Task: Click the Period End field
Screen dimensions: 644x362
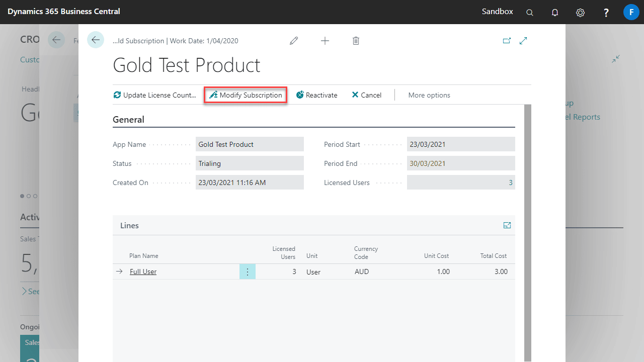Action: point(461,163)
